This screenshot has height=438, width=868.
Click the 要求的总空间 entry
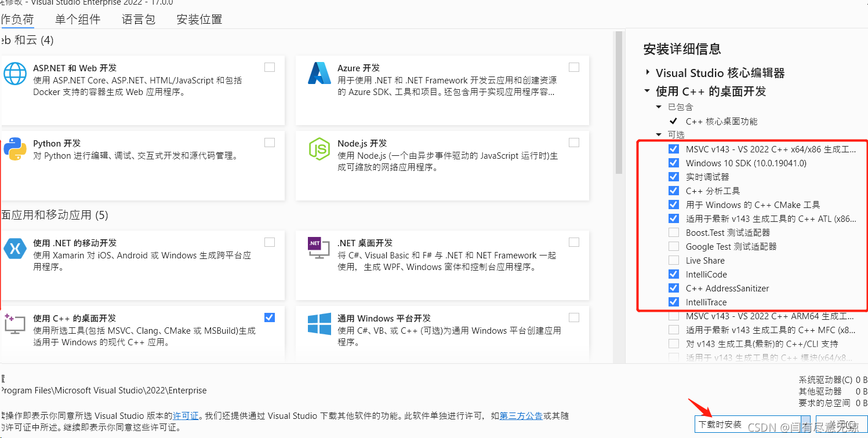[x=833, y=403]
